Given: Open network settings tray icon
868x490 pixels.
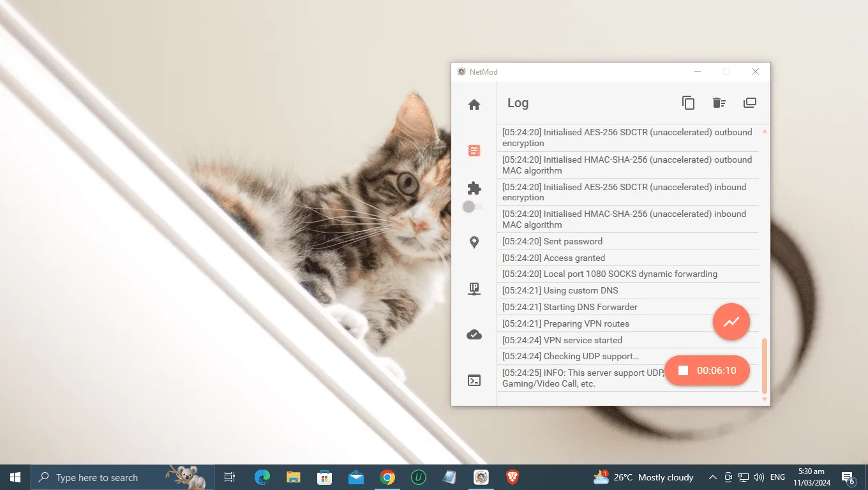Looking at the screenshot, I should 744,477.
